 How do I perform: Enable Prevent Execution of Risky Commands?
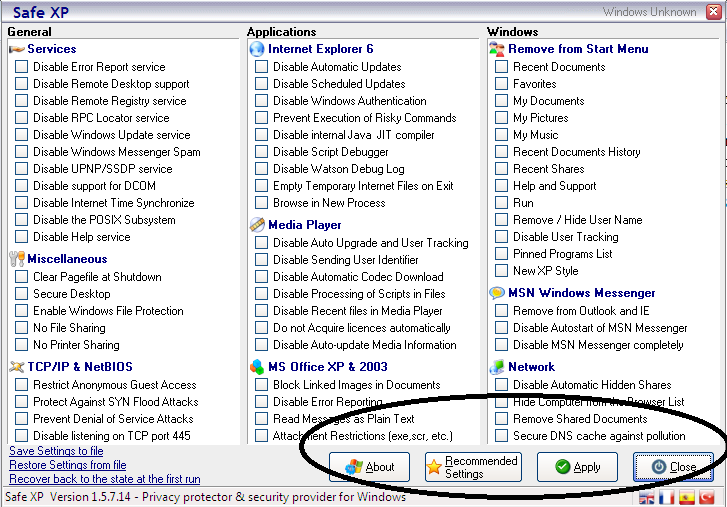(261, 118)
